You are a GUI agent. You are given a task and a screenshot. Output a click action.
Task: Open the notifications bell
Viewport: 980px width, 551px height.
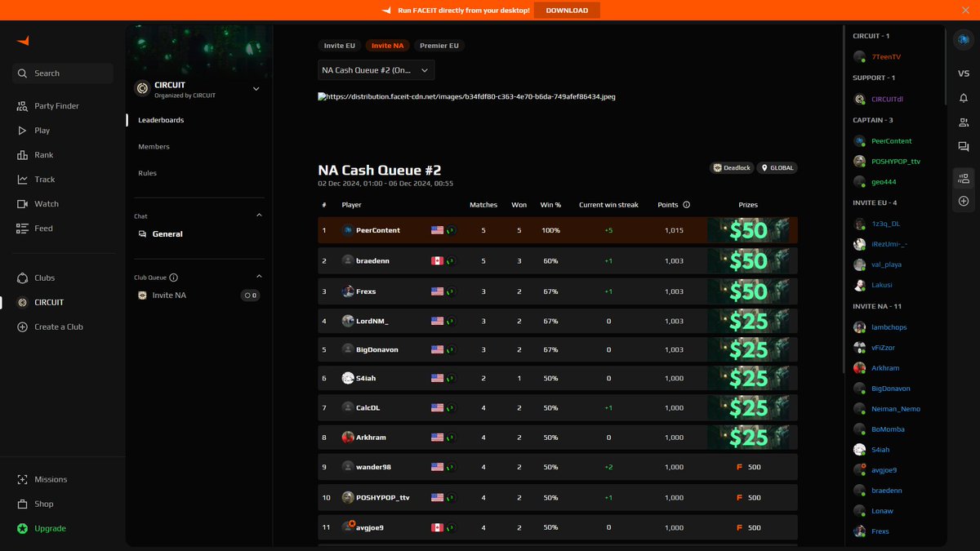coord(964,98)
